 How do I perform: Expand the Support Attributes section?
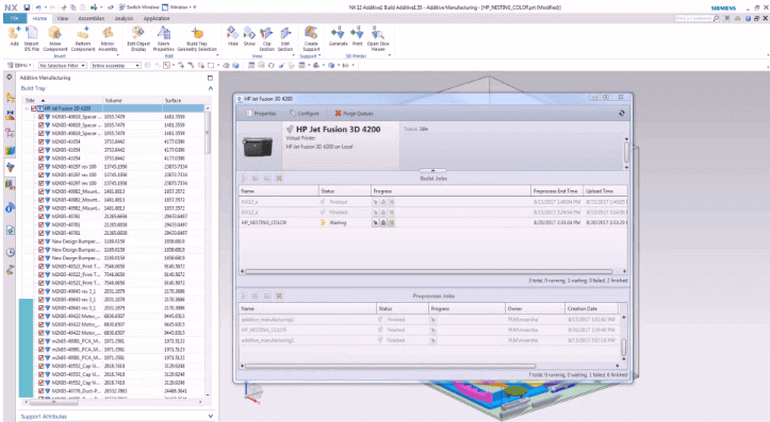pos(211,416)
